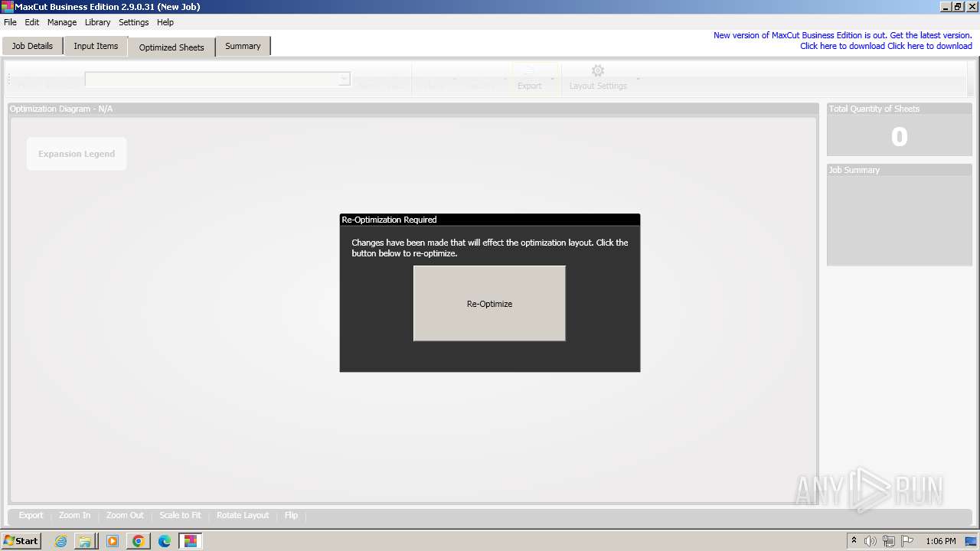Open the File menu
Screen dimensions: 980x551
point(10,22)
